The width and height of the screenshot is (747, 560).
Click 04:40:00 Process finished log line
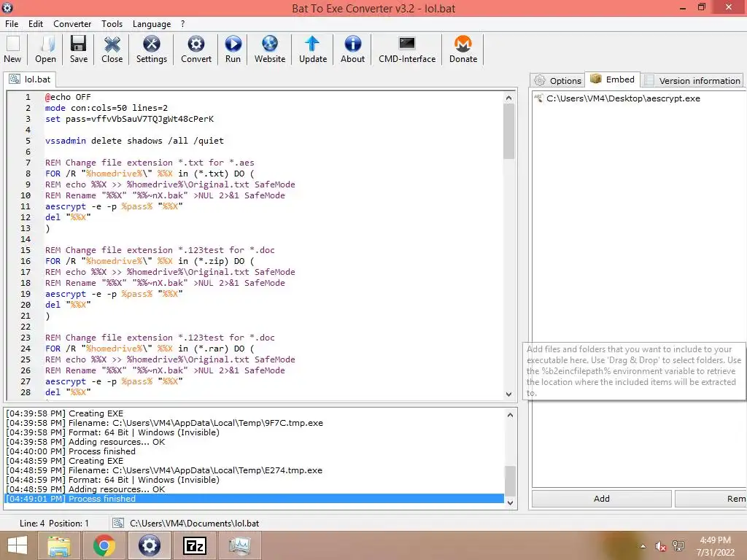71,451
